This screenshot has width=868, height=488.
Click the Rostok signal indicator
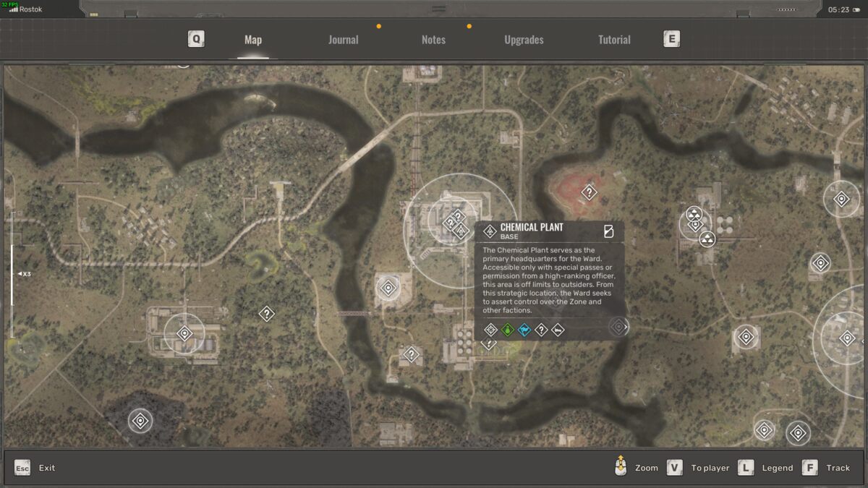coord(25,9)
